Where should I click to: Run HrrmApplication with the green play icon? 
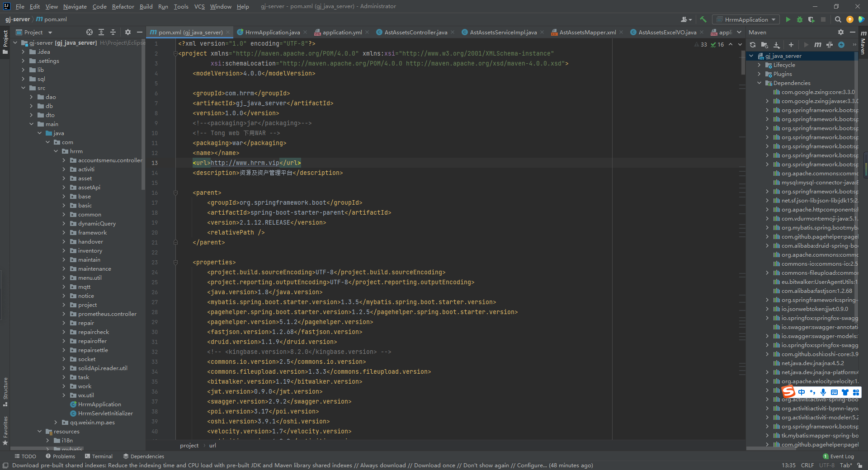coord(788,19)
